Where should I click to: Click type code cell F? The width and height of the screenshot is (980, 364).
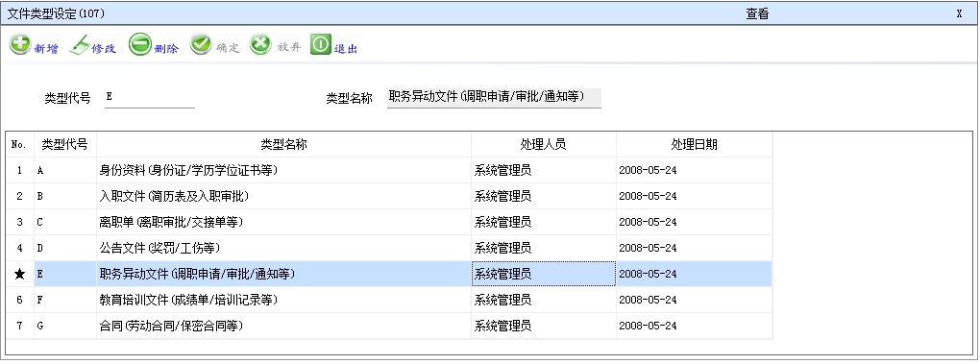(x=65, y=300)
